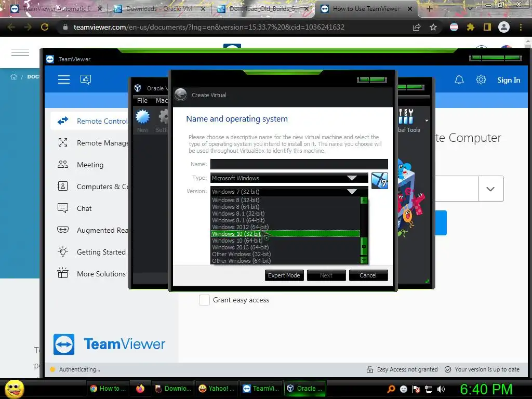Open TeamViewer notifications bell
The width and height of the screenshot is (532, 399).
click(459, 79)
